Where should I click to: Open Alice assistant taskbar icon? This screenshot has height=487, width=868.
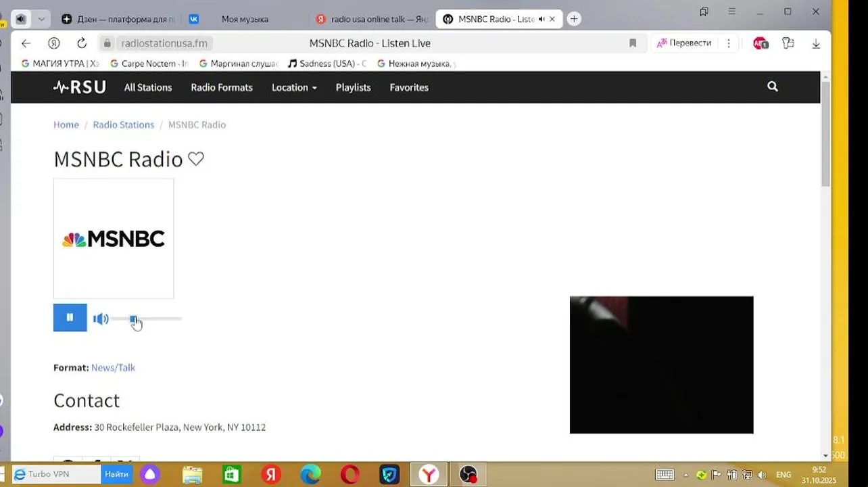(x=150, y=475)
